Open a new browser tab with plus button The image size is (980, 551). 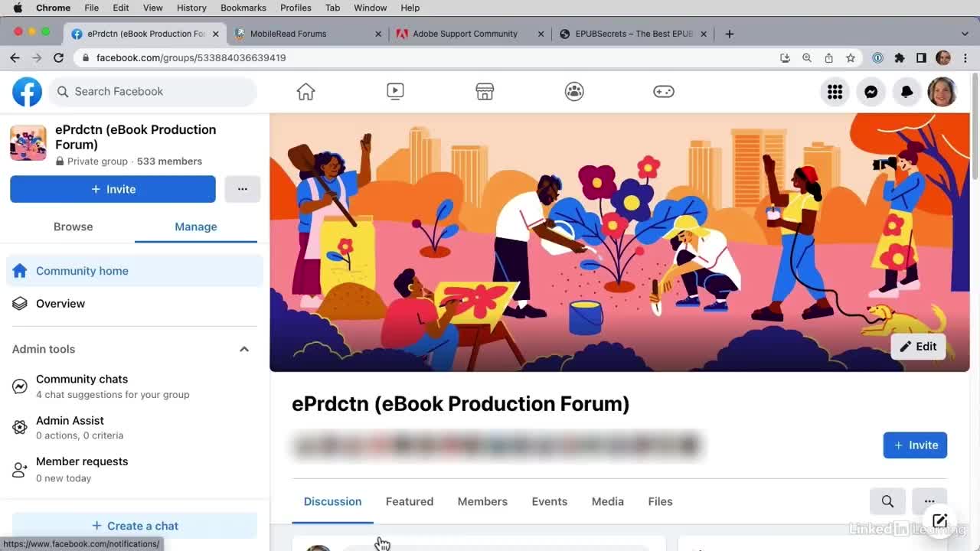[730, 34]
